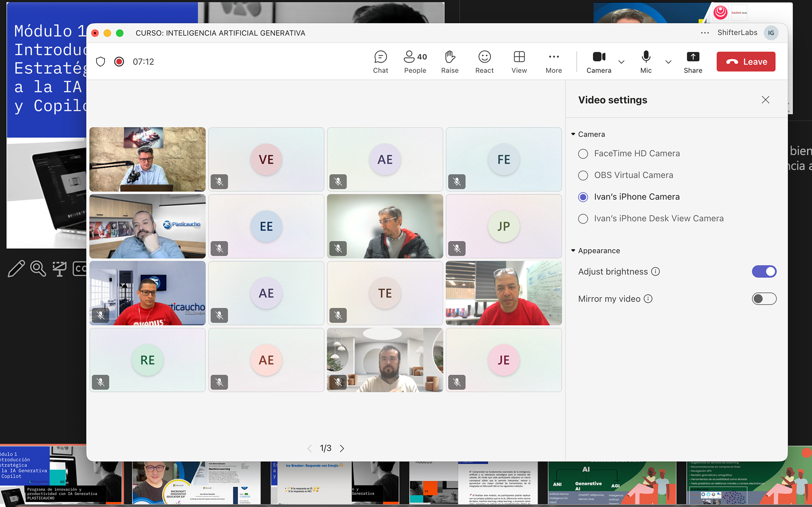This screenshot has height=507, width=812.
Task: Disable the Adjust brightness toggle
Action: pos(764,272)
